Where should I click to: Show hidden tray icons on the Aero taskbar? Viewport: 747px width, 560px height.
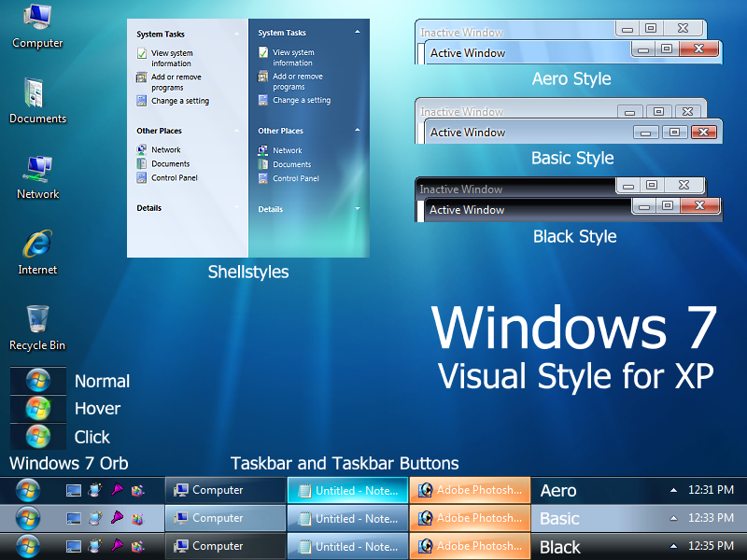point(673,490)
